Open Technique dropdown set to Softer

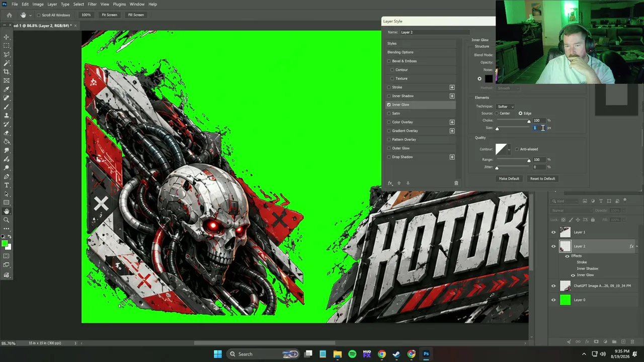(x=505, y=107)
